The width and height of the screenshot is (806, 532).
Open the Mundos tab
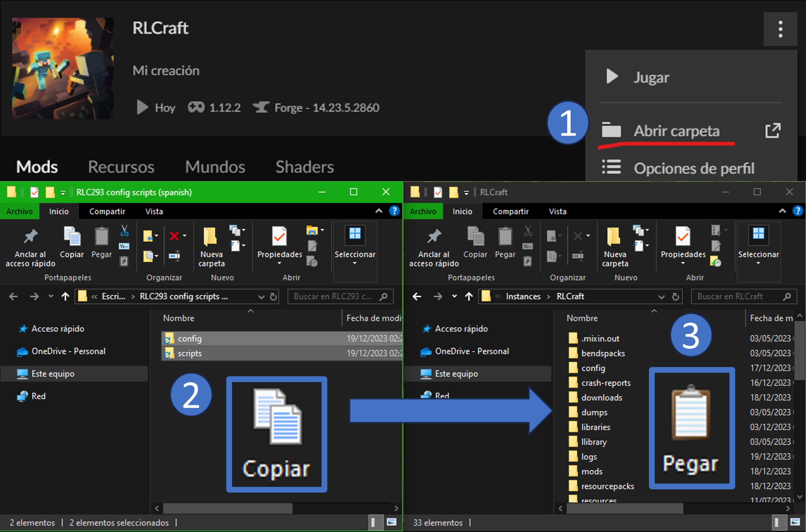[x=215, y=167]
